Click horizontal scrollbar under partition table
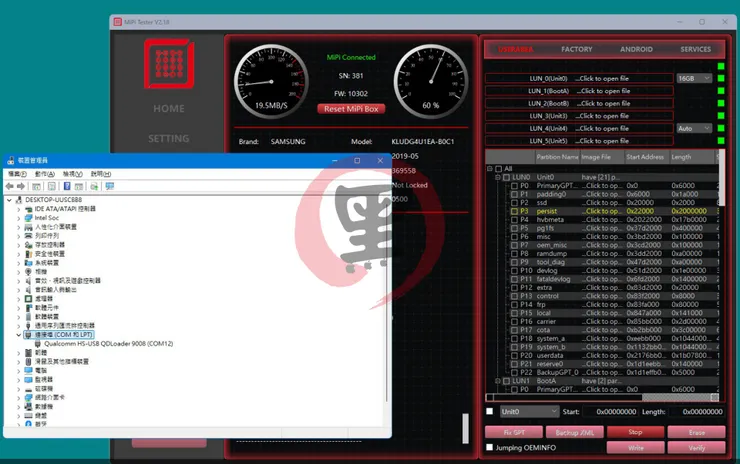Viewport: 740px width, 464px height. [602, 397]
